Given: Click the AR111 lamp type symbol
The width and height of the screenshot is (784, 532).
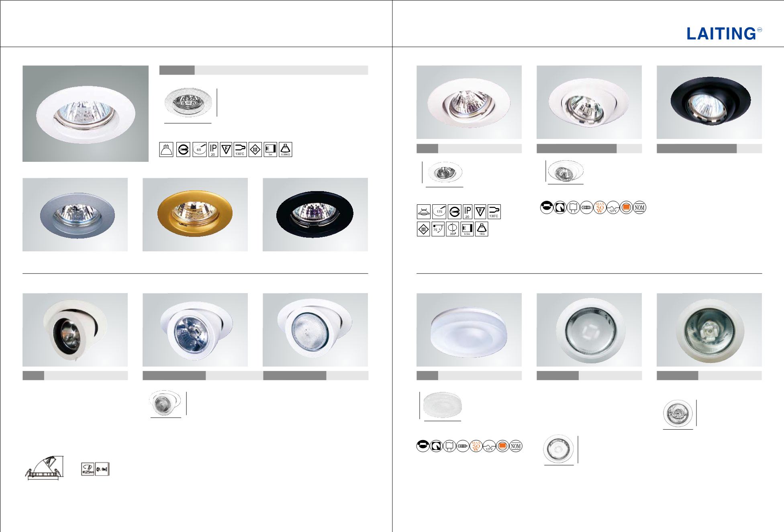Looking at the screenshot, I should (424, 212).
